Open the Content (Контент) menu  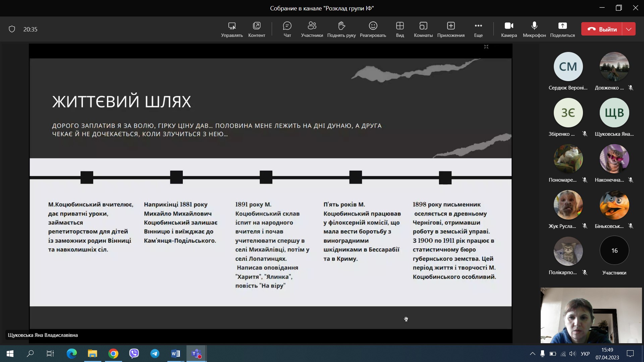coord(257,26)
